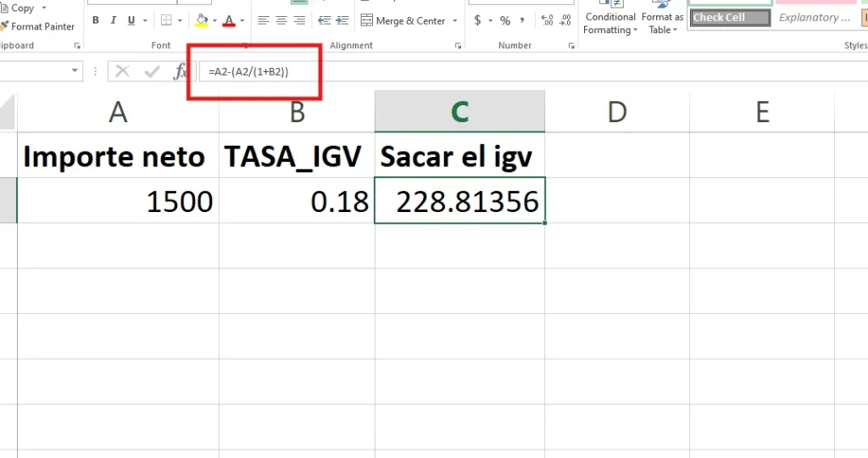This screenshot has width=868, height=458.
Task: Click the Decrease Indent icon
Action: (325, 20)
